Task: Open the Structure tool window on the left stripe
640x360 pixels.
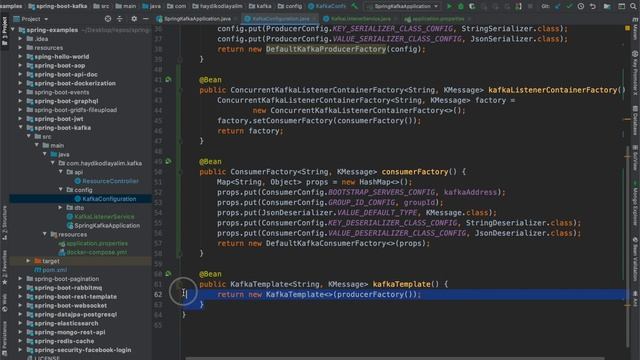Action: (x=4, y=222)
